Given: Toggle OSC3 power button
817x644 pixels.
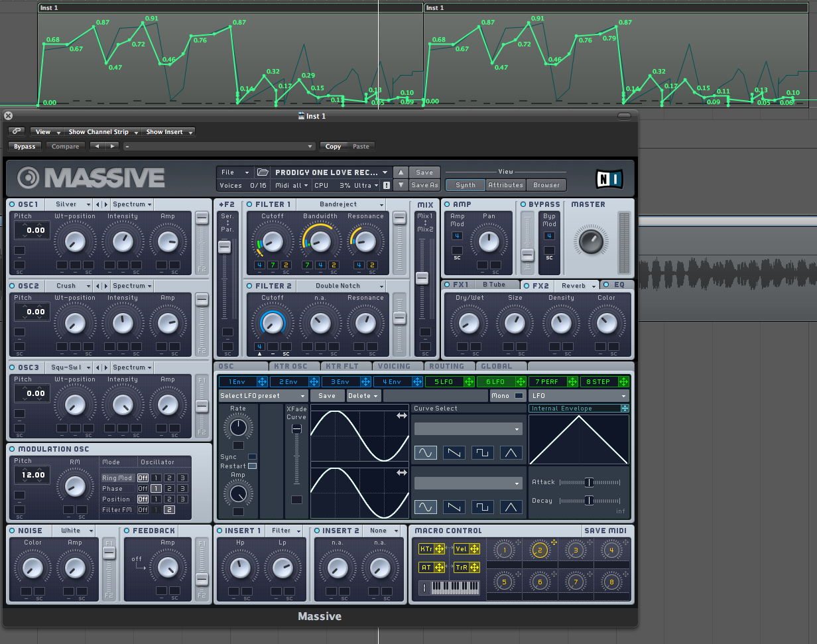Looking at the screenshot, I should pyautogui.click(x=13, y=367).
